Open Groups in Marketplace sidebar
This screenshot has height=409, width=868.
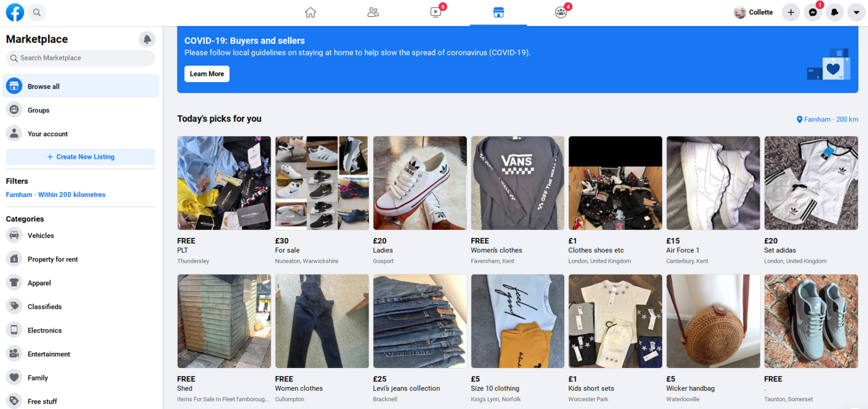[80, 110]
